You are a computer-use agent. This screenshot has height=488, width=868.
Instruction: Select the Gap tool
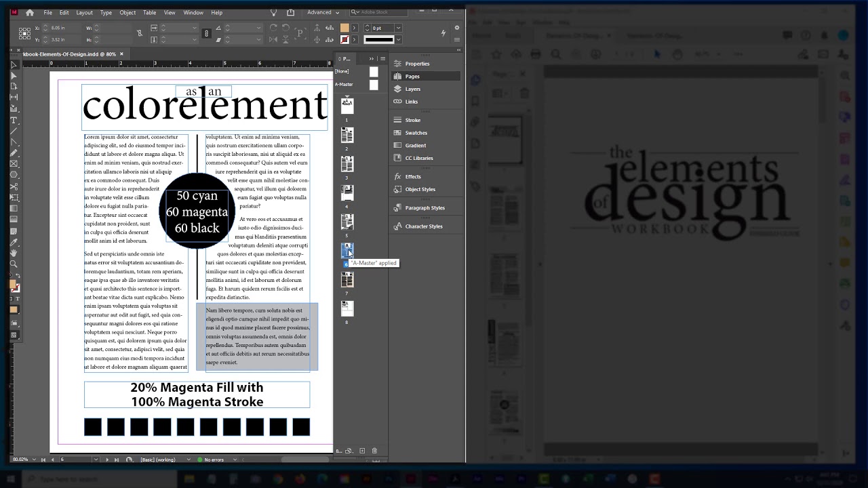click(x=14, y=98)
